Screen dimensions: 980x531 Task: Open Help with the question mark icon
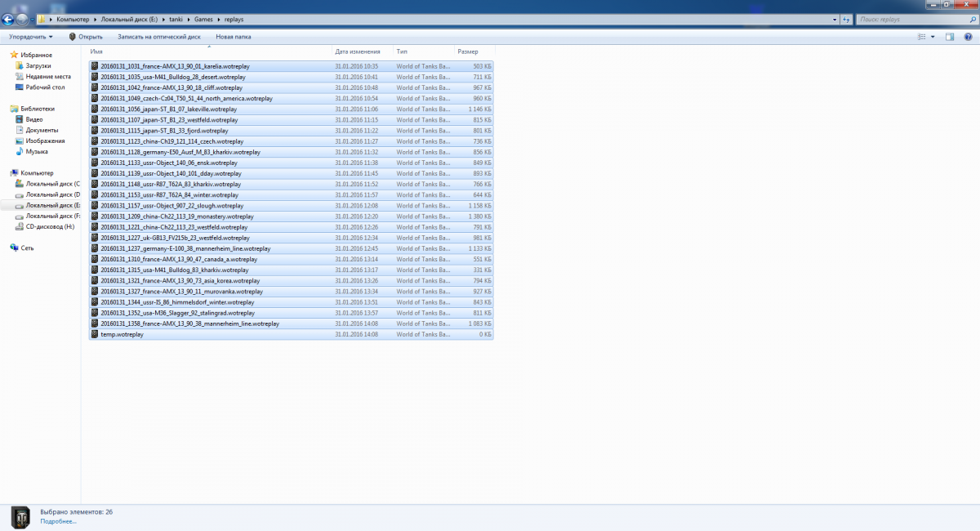click(968, 37)
